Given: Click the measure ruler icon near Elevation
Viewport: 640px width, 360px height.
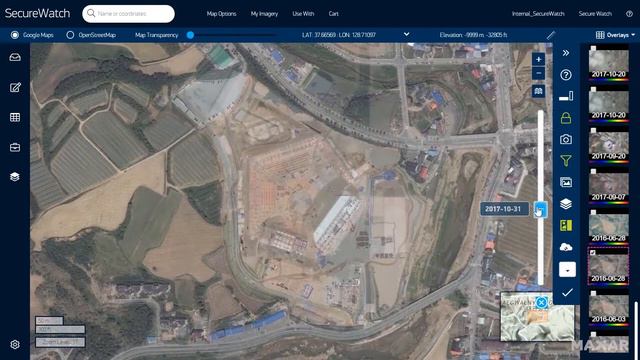Looking at the screenshot, I should click(551, 35).
